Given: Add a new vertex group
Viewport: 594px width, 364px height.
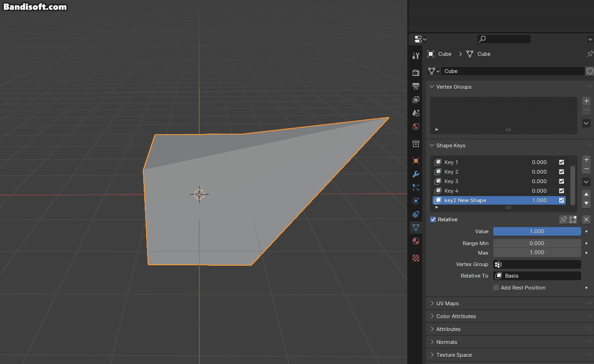Looking at the screenshot, I should pos(587,101).
